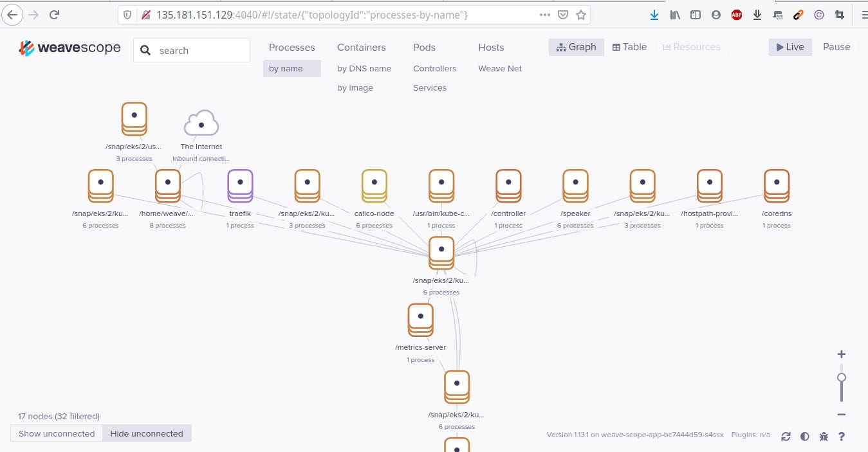Click the AdBlock Plus extension icon
The width and height of the screenshot is (868, 452).
pos(737,14)
